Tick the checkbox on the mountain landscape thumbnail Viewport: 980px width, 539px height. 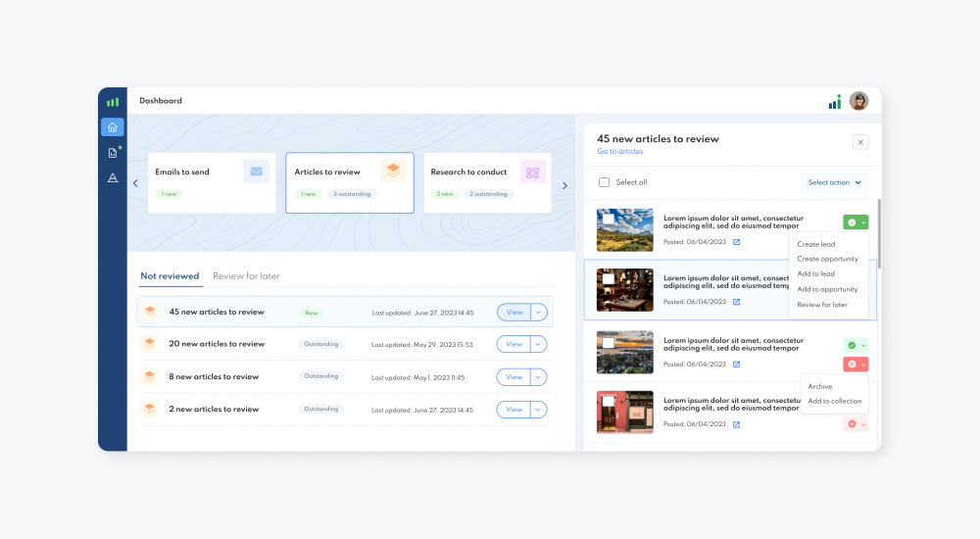tap(609, 220)
